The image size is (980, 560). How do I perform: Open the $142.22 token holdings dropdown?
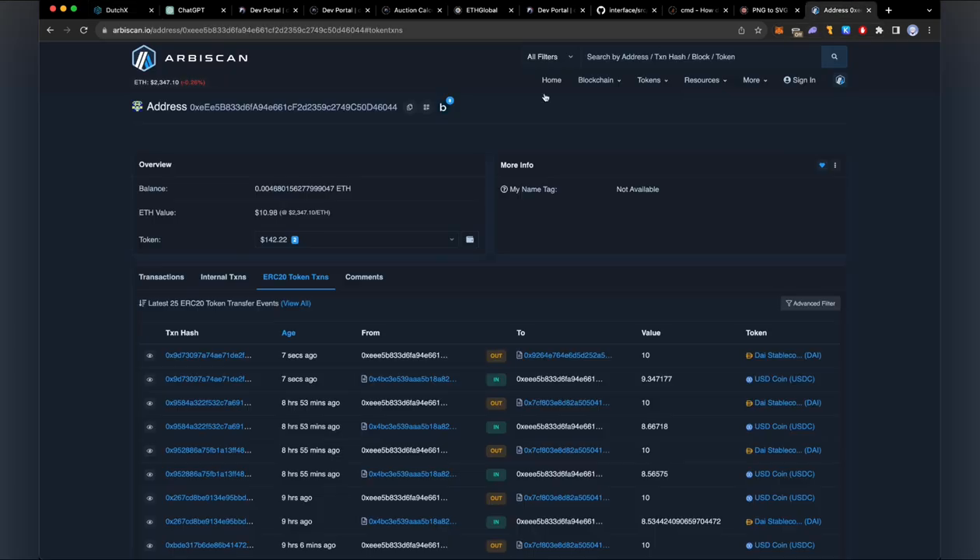pos(356,240)
